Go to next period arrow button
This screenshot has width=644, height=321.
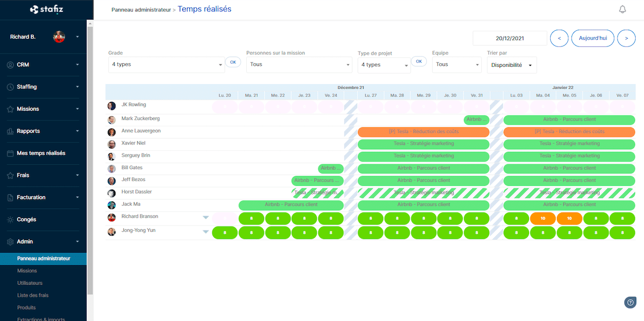[x=626, y=38]
